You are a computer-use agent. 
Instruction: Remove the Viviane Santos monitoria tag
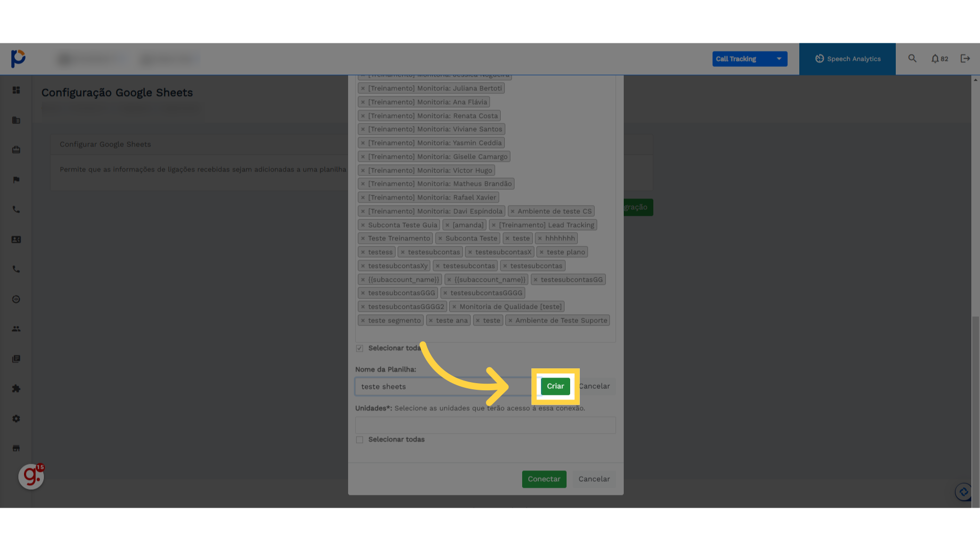click(363, 129)
